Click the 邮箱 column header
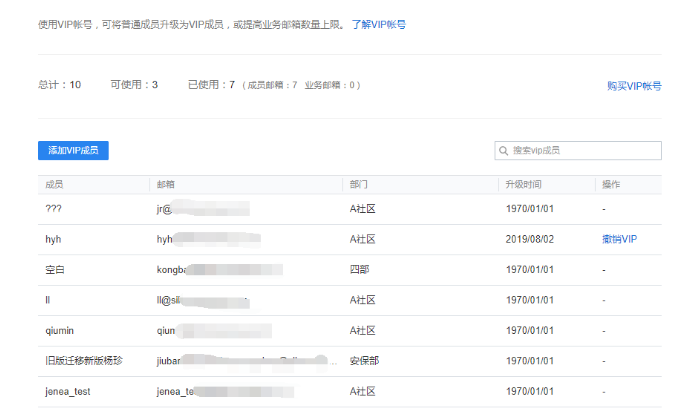Viewport: 686px width, 409px height. pyautogui.click(x=166, y=185)
